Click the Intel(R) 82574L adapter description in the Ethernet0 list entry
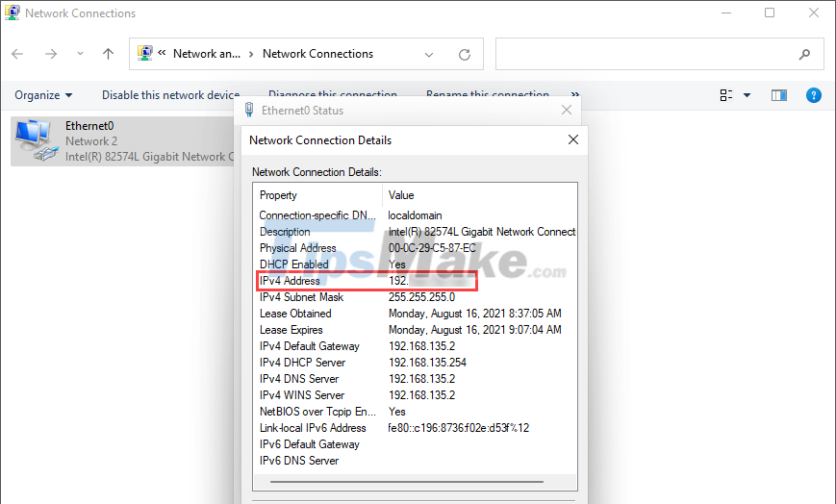The width and height of the screenshot is (836, 504). point(150,157)
